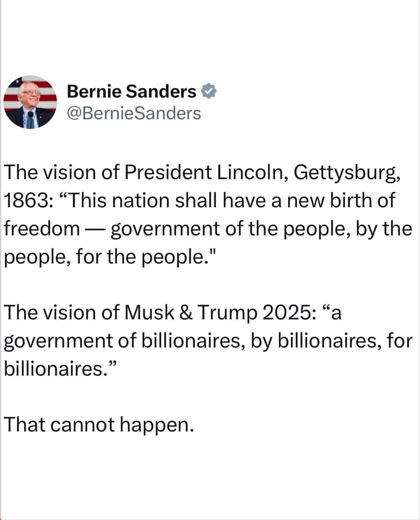Click the word "happen." ending the tweet
The height and width of the screenshot is (520, 420).
(x=157, y=425)
